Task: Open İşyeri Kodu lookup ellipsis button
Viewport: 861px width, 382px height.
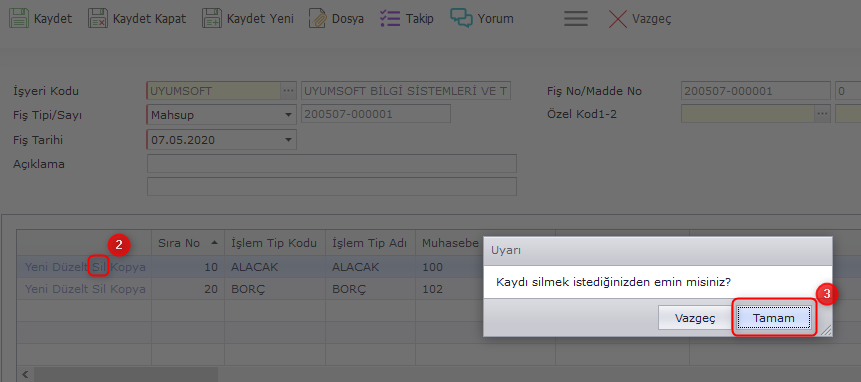Action: 288,91
